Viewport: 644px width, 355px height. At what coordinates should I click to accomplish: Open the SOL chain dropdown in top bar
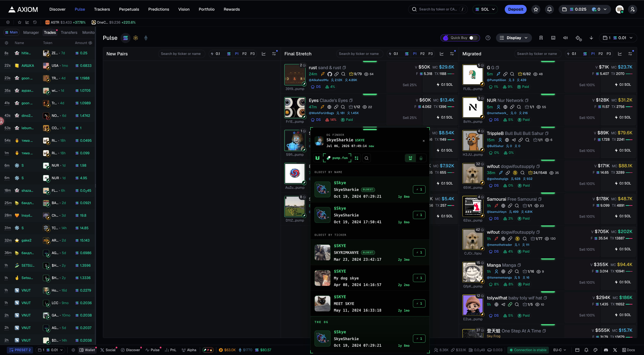(x=485, y=9)
